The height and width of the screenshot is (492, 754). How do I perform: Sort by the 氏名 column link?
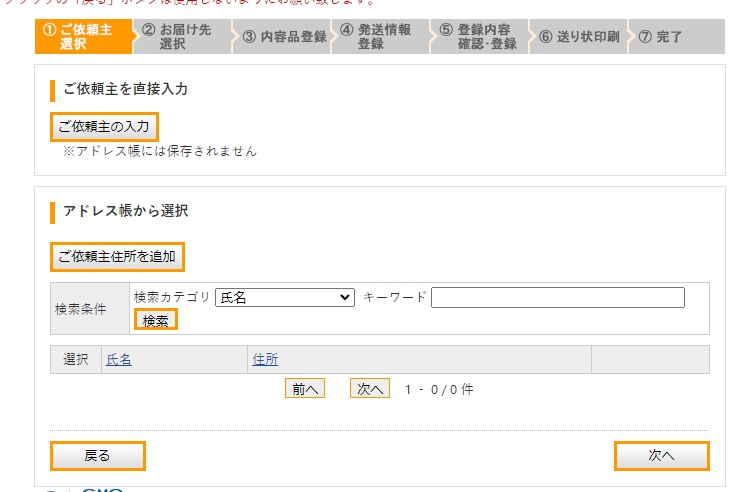tap(119, 359)
